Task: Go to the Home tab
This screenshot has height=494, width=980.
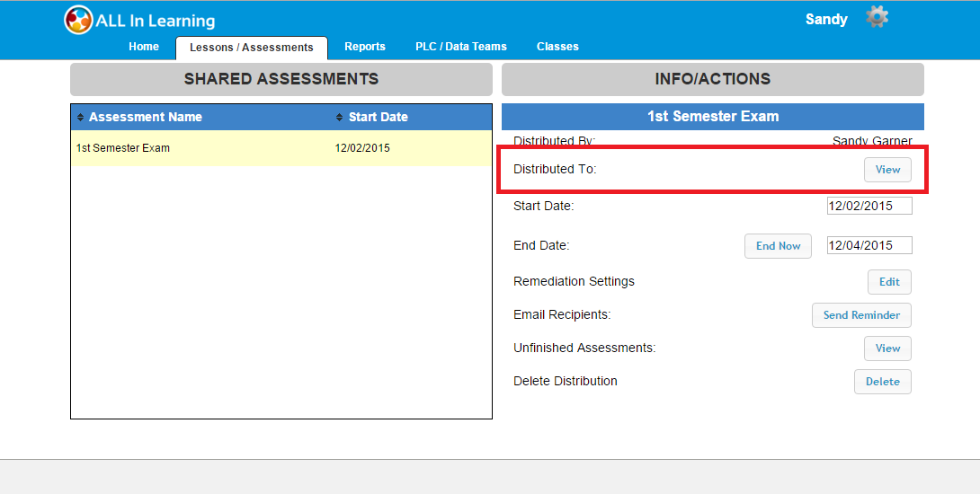Action: pos(144,47)
